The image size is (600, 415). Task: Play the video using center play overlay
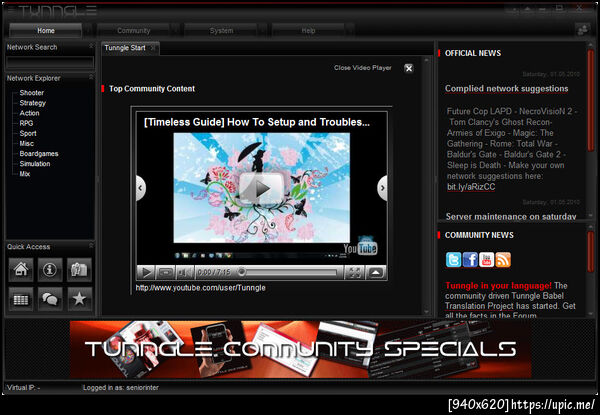[x=261, y=188]
